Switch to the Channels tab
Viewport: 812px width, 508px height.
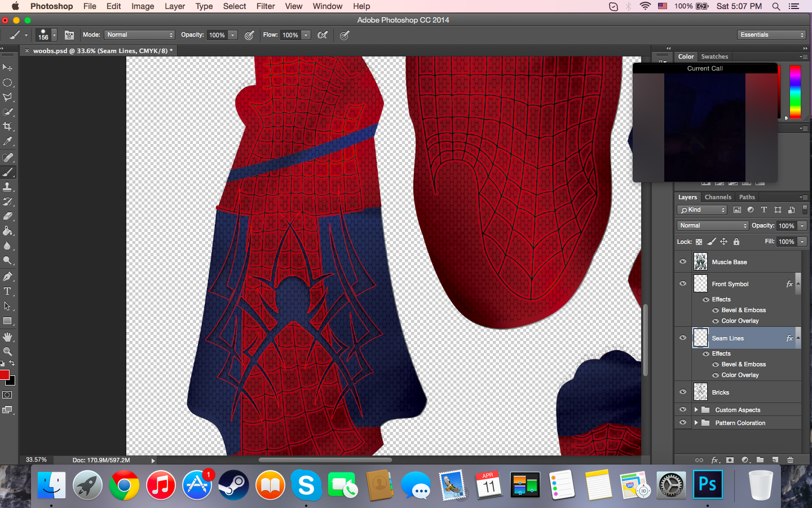pyautogui.click(x=718, y=197)
